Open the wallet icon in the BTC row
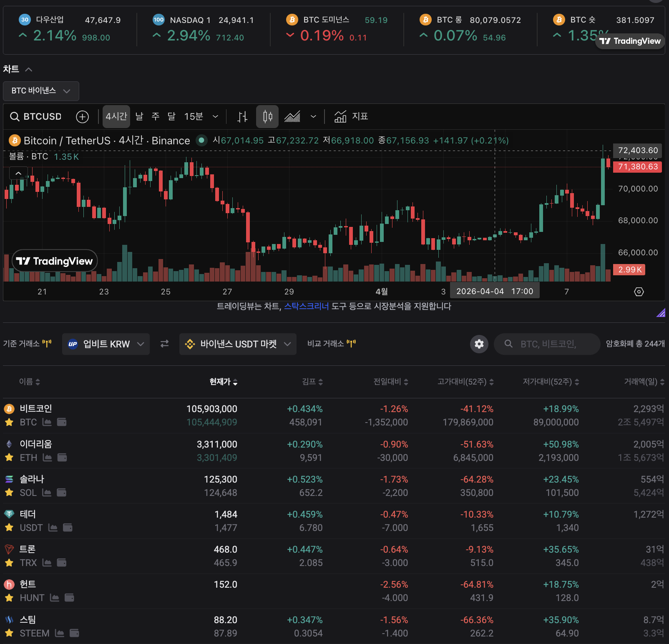This screenshot has width=669, height=644. [62, 422]
